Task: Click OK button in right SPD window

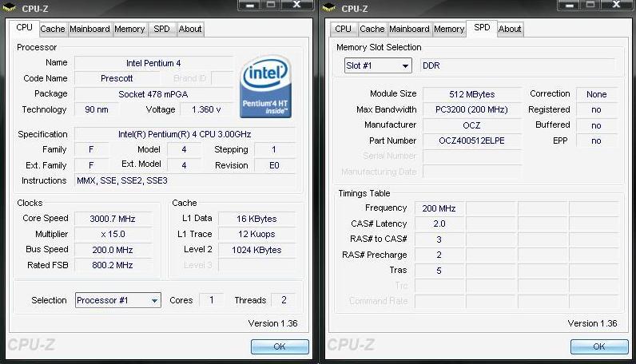Action: (x=599, y=346)
